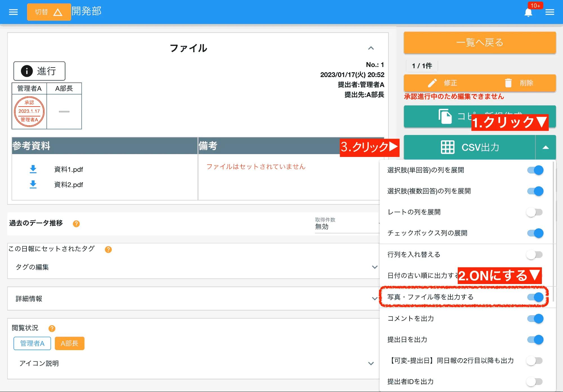The height and width of the screenshot is (392, 563).
Task: Click the download icon for 資料1.pdf
Action: (33, 169)
